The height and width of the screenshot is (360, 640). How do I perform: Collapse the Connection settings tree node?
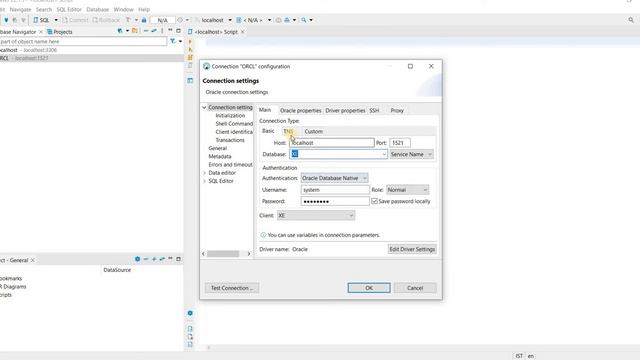pyautogui.click(x=204, y=107)
